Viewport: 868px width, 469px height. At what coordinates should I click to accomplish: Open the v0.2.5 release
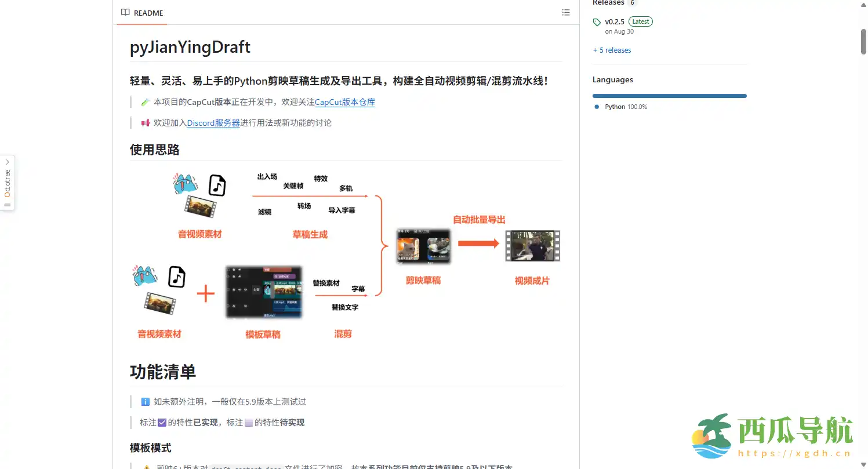[615, 21]
